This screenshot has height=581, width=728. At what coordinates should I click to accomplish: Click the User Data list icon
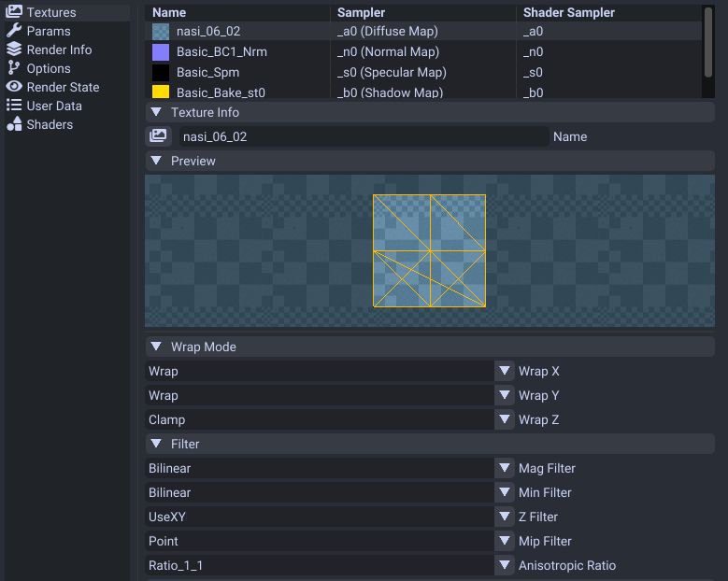pyautogui.click(x=14, y=106)
